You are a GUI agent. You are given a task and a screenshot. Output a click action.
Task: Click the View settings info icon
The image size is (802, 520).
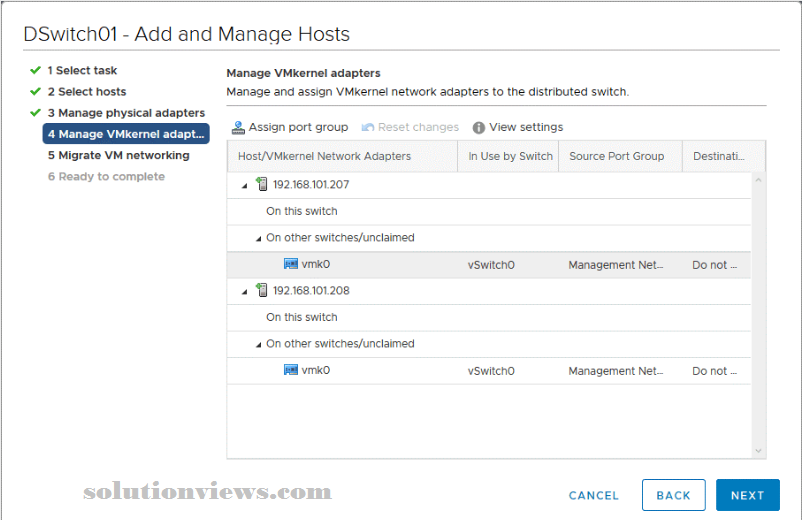[478, 127]
